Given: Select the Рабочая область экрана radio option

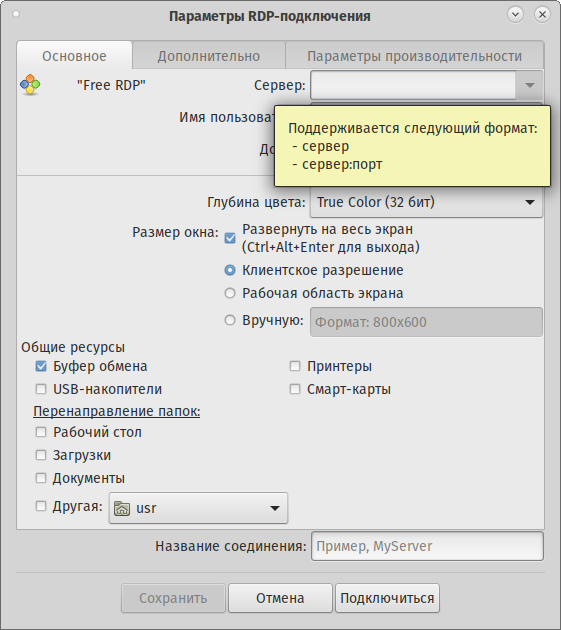Looking at the screenshot, I should click(x=230, y=293).
